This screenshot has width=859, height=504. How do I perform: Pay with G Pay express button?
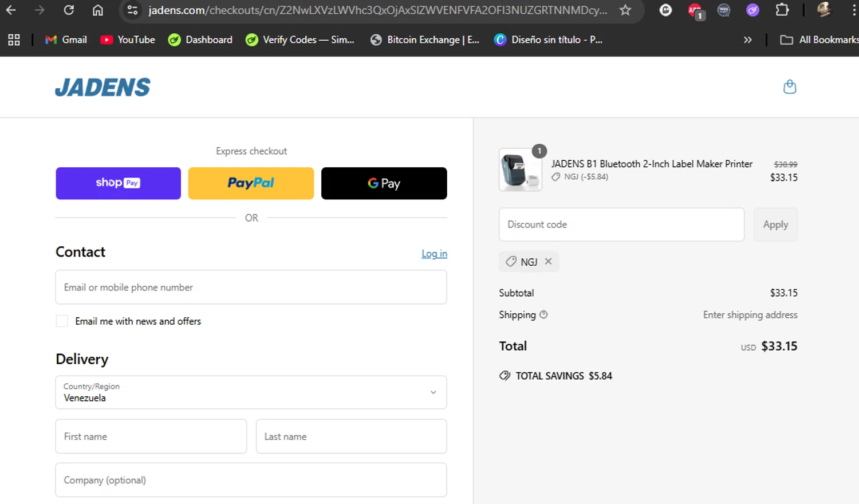pos(384,183)
